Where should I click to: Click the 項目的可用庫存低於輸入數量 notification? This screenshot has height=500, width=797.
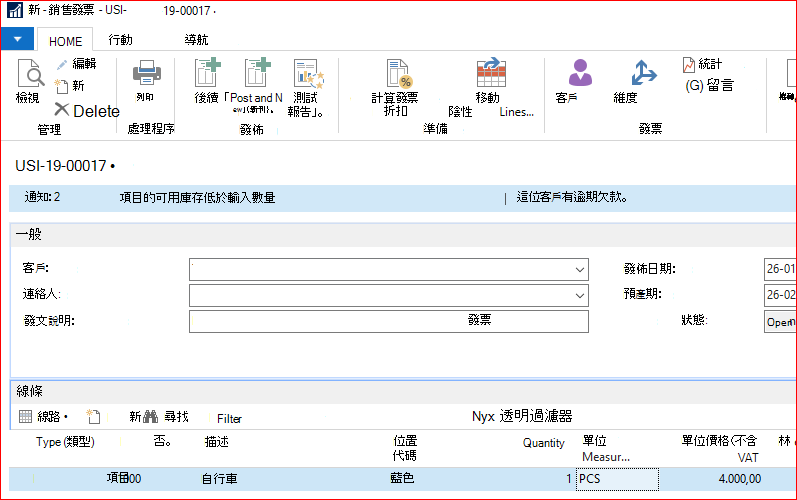pos(197,197)
